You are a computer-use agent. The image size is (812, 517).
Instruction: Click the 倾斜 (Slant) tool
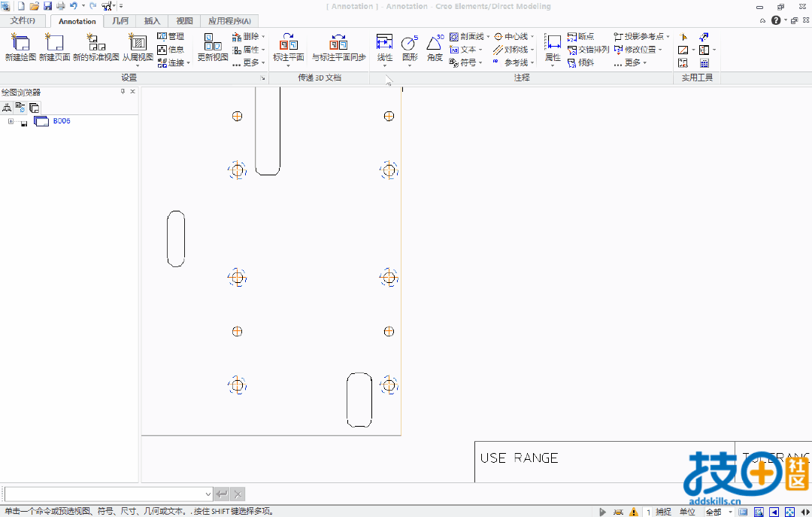pyautogui.click(x=580, y=62)
